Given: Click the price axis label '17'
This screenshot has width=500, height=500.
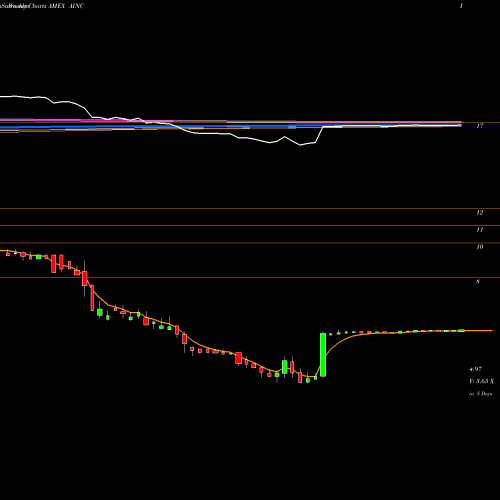Looking at the screenshot, I should (479, 126).
